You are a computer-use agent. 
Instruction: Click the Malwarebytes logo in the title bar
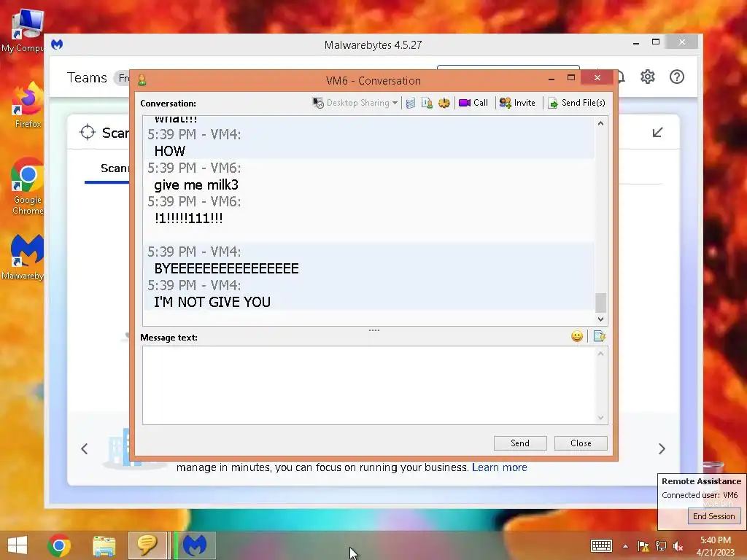57,44
